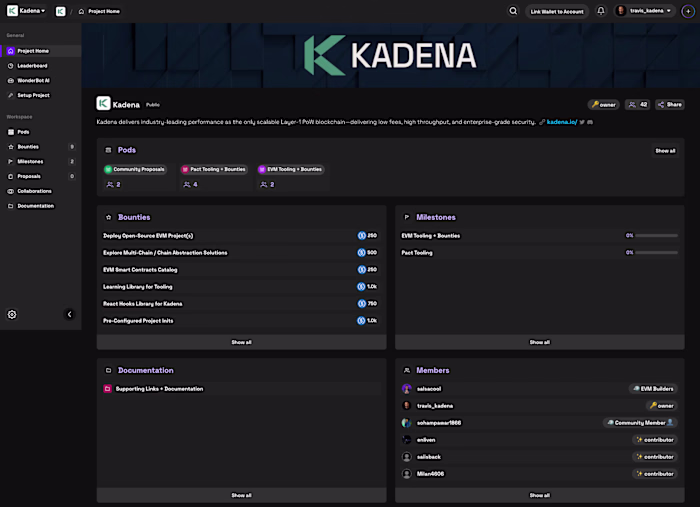
Task: Click the Milestones section heading
Action: point(436,217)
